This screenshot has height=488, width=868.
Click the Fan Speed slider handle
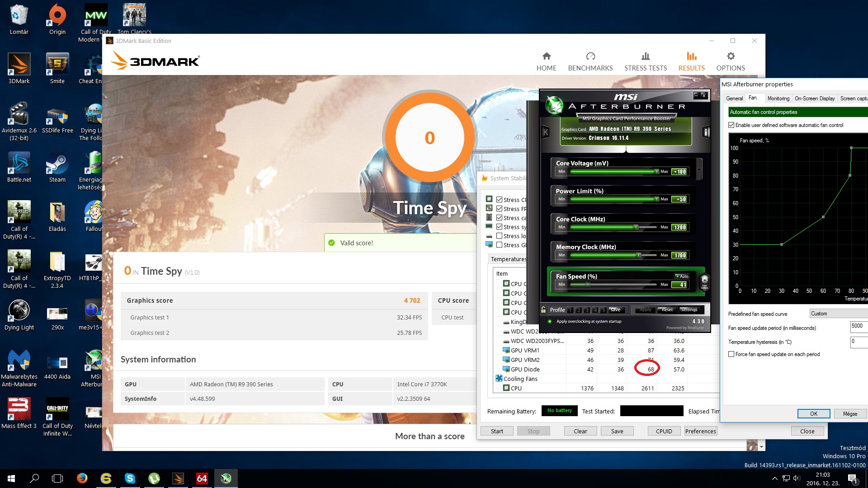(x=588, y=285)
